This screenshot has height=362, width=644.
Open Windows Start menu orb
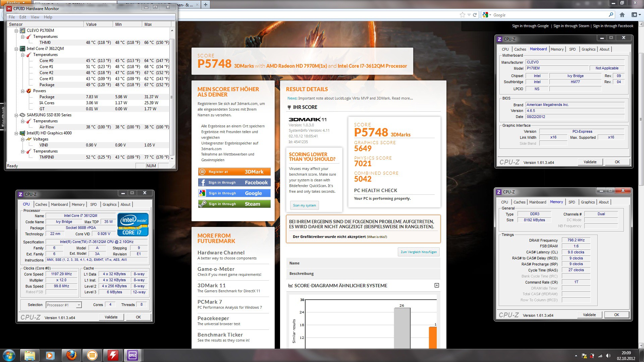click(9, 355)
